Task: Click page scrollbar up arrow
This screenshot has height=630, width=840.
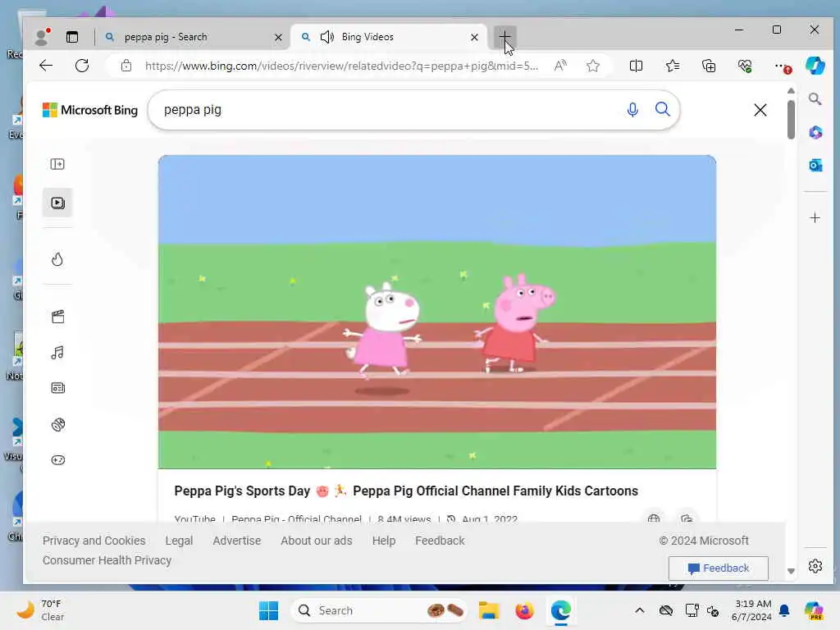Action: [791, 91]
